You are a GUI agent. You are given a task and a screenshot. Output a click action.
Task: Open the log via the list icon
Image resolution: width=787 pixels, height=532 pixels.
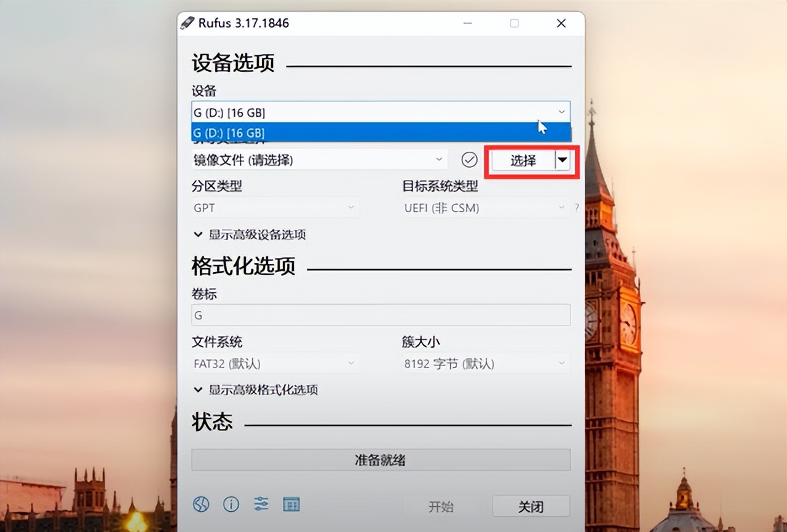291,504
